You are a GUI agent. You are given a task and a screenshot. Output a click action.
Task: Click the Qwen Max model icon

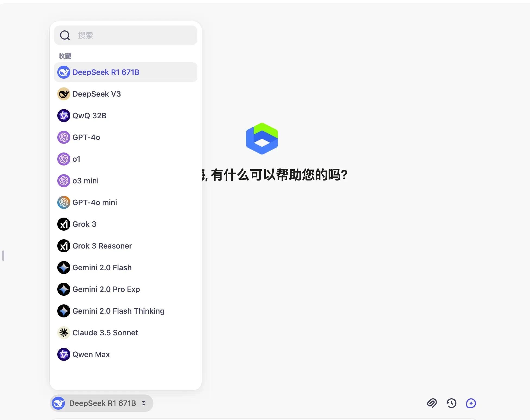tap(64, 354)
